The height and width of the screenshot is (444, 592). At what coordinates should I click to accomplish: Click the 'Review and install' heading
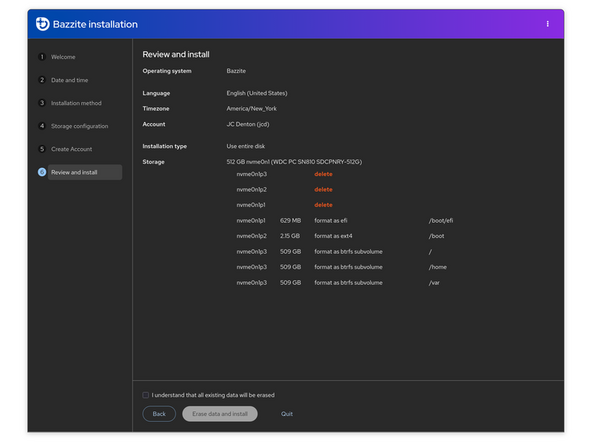[176, 54]
